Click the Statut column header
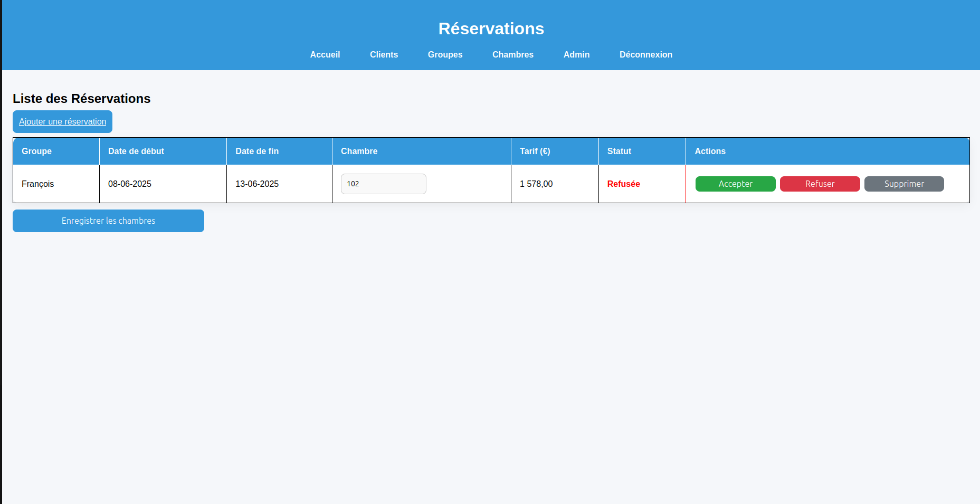 (619, 151)
